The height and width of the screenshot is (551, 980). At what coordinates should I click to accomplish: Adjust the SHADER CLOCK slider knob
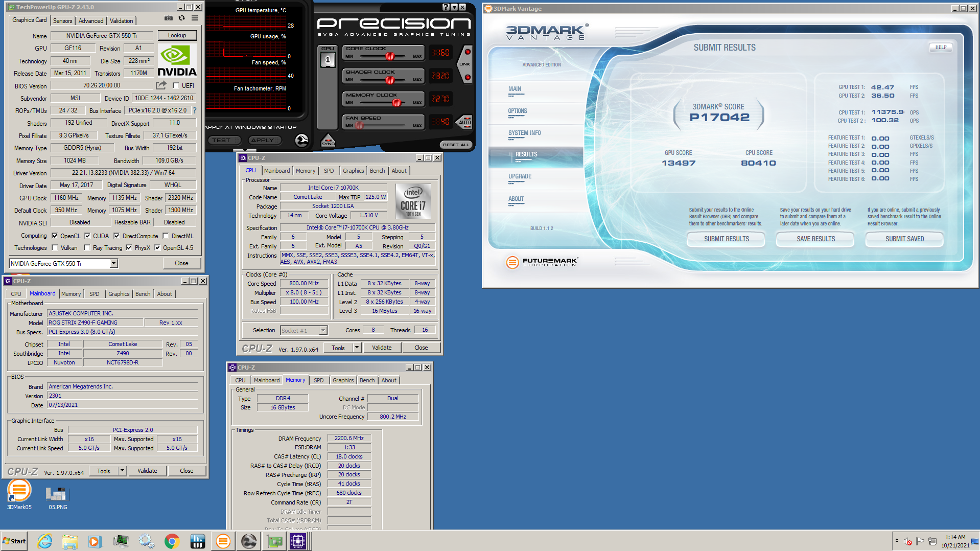[390, 80]
